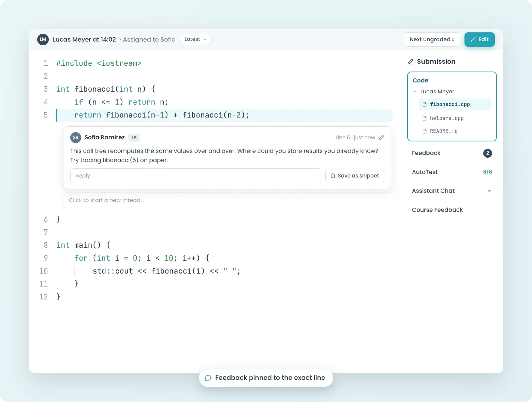Click the 6/6 AutoTest score
The height and width of the screenshot is (402, 532).
(487, 172)
